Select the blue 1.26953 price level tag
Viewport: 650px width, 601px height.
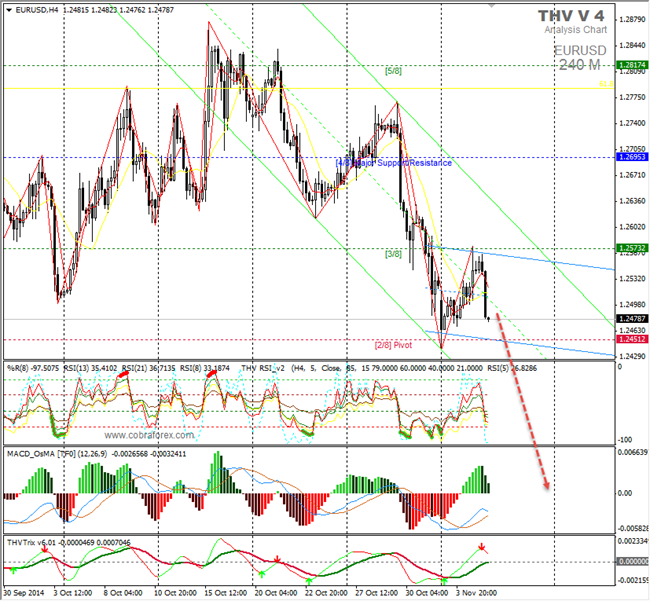pyautogui.click(x=630, y=158)
